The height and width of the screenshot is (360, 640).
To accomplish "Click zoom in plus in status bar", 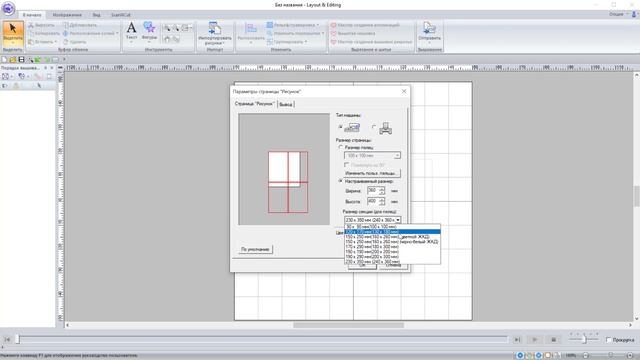I will (630, 356).
